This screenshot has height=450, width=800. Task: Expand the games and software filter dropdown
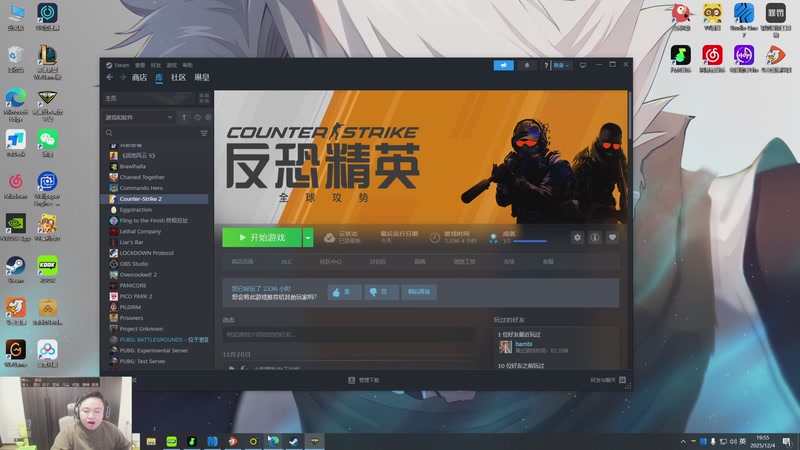(x=139, y=117)
